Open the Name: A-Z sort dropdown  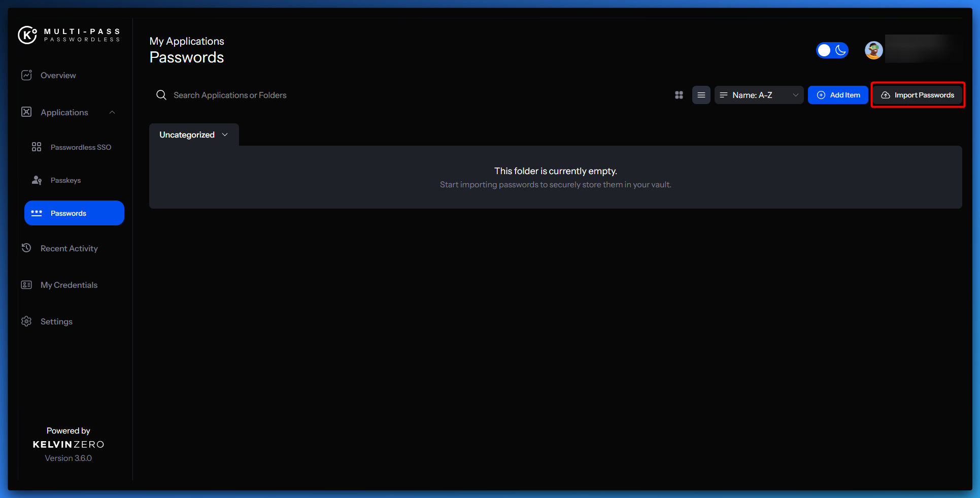(758, 95)
